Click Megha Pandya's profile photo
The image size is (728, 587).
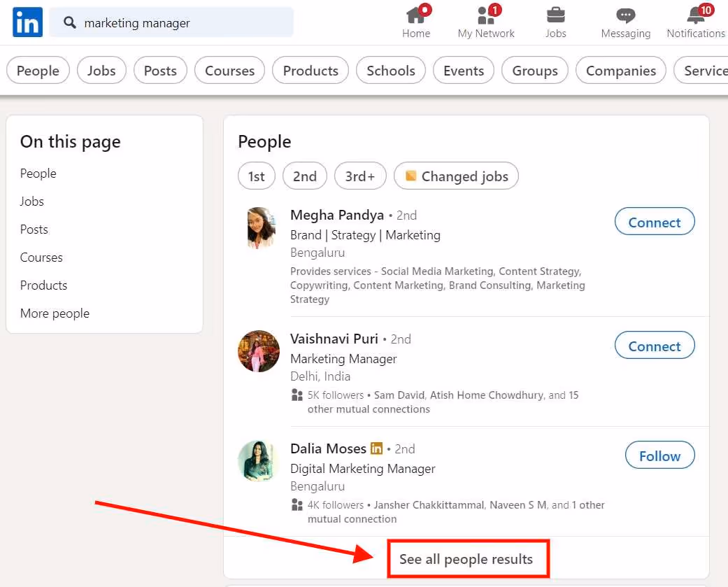click(261, 228)
